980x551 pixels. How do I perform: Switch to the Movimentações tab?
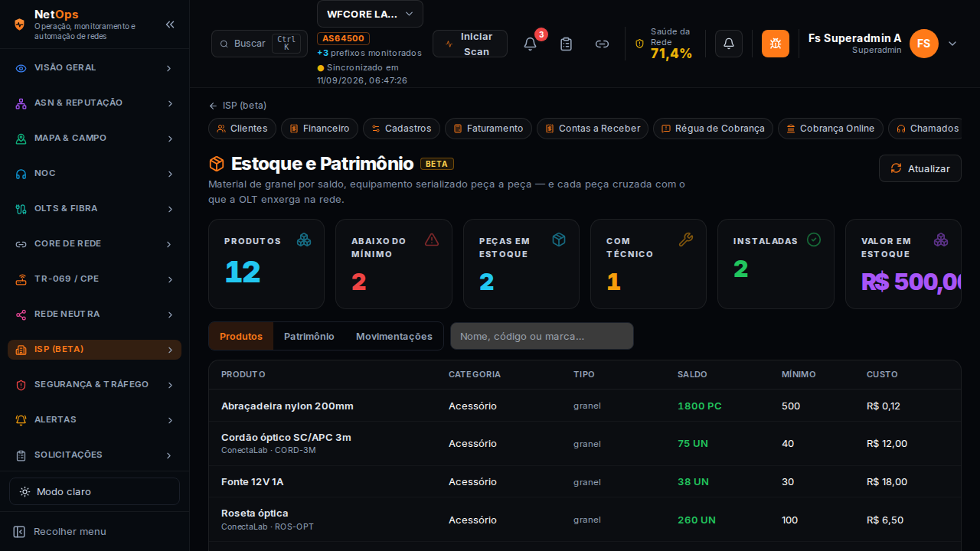point(394,336)
